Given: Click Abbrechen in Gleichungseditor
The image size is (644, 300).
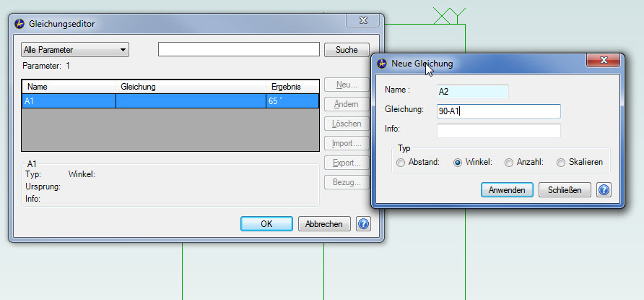Looking at the screenshot, I should [x=324, y=224].
